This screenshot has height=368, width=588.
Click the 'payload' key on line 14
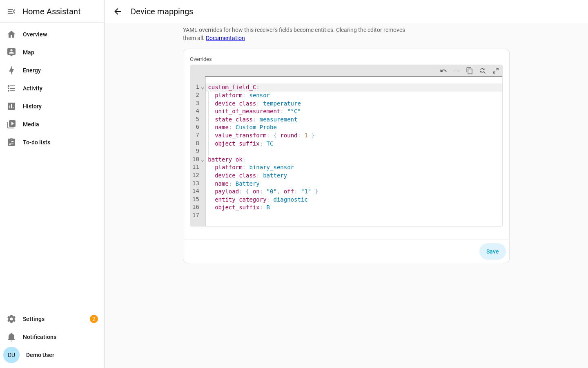tap(227, 191)
